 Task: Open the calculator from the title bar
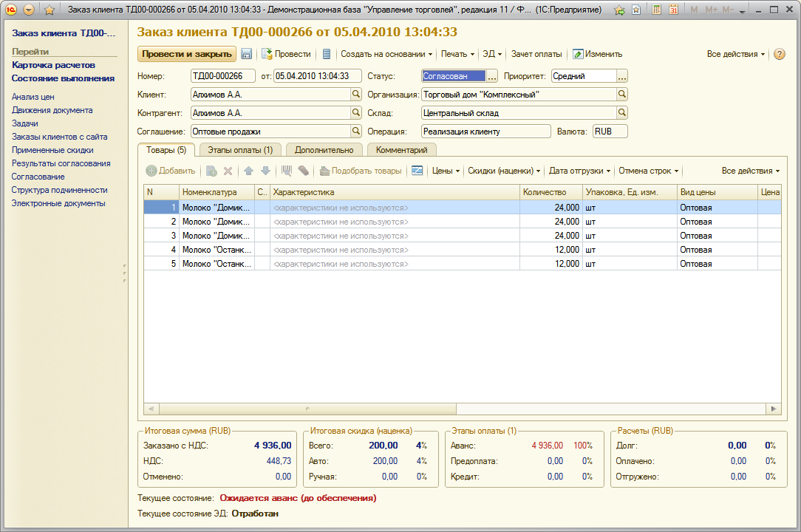(x=657, y=10)
